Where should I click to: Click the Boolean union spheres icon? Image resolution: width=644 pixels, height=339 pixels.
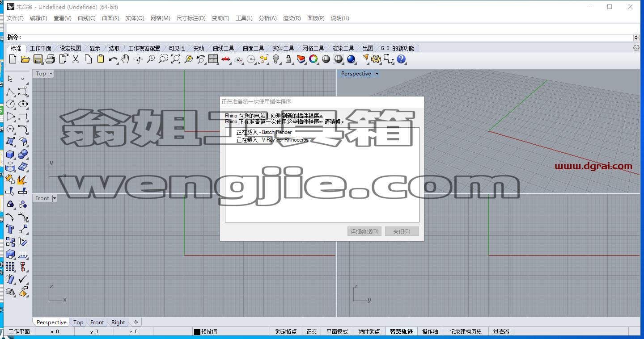click(23, 154)
